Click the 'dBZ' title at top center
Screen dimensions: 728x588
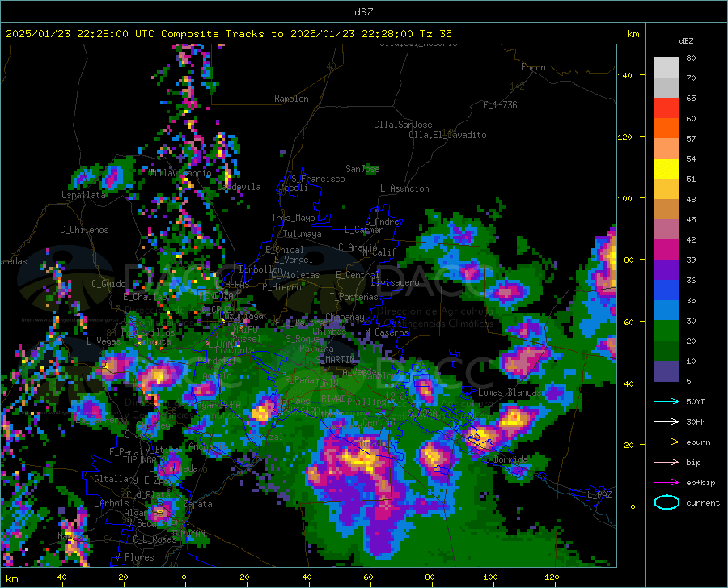click(x=363, y=12)
